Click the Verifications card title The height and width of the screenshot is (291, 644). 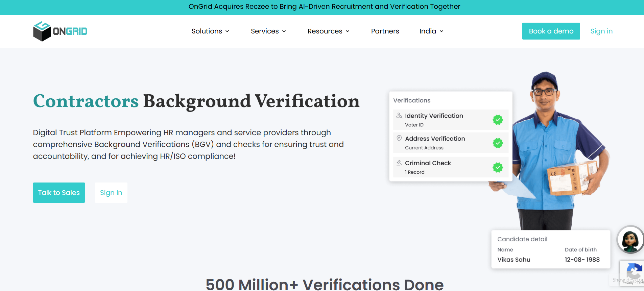(412, 100)
